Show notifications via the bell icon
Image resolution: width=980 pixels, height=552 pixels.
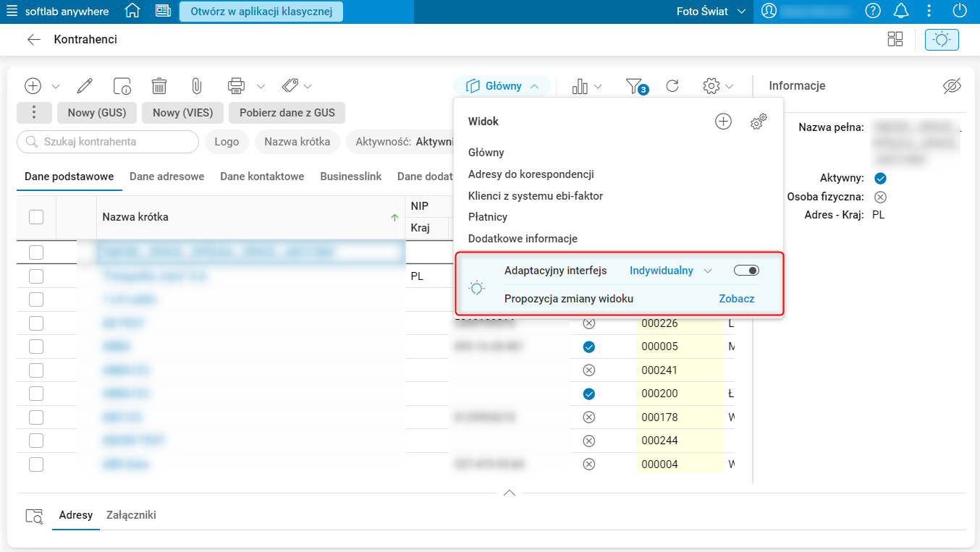[x=900, y=12]
